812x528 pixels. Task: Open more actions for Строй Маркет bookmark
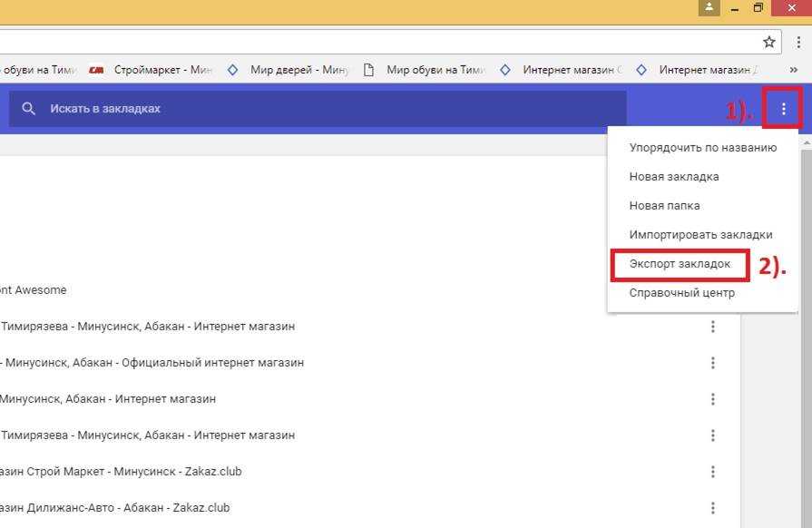713,472
